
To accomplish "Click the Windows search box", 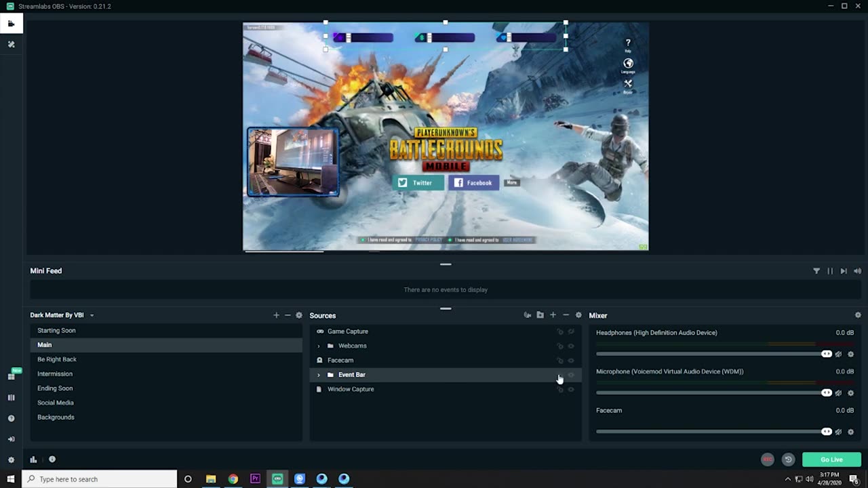I will coord(100,479).
